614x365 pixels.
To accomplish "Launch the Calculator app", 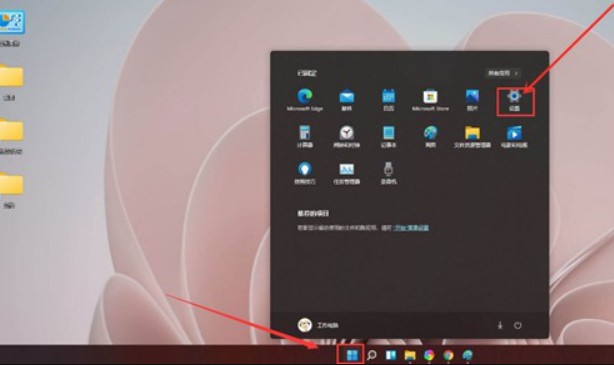I will coord(305,137).
